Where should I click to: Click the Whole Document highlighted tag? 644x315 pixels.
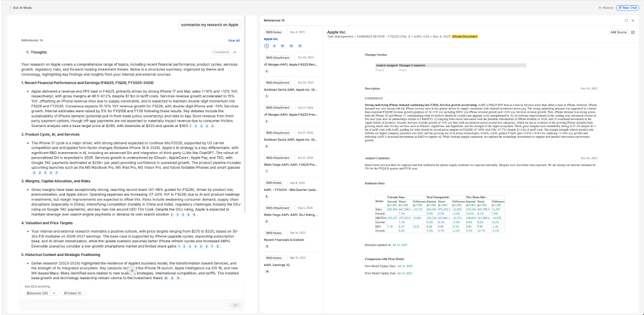click(x=465, y=36)
